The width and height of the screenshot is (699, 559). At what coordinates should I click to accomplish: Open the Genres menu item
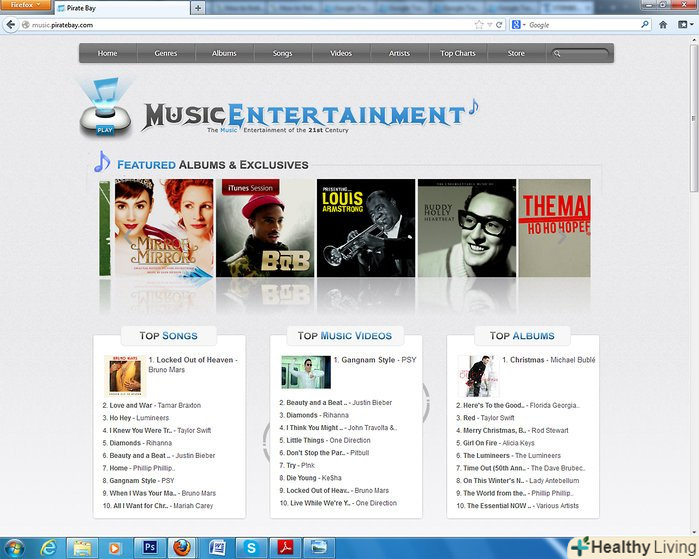click(x=166, y=53)
